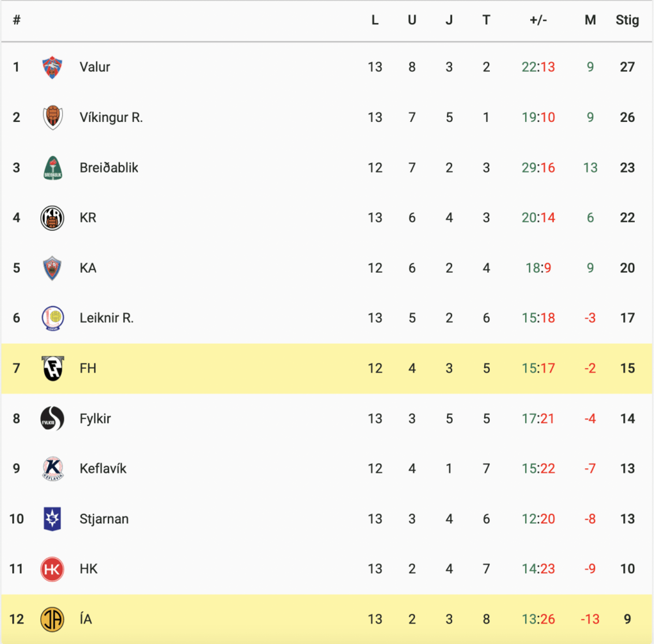
Task: Click the Leiknir R. club logo
Action: [x=52, y=318]
